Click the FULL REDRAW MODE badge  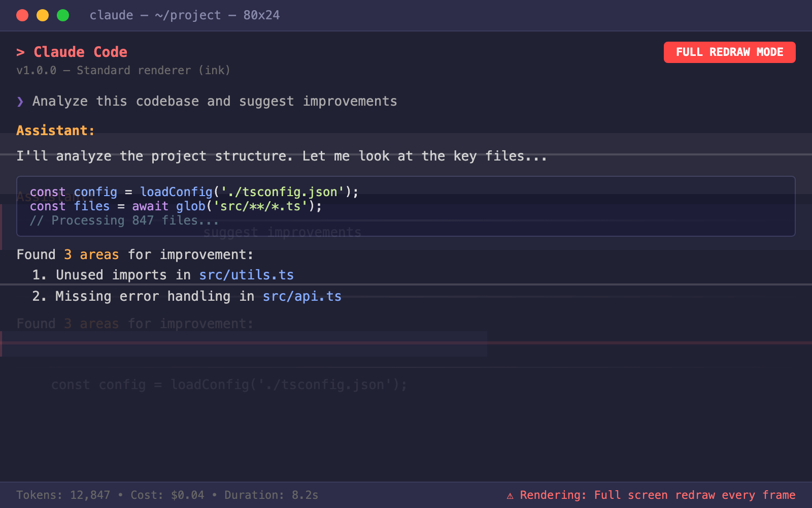pyautogui.click(x=729, y=52)
